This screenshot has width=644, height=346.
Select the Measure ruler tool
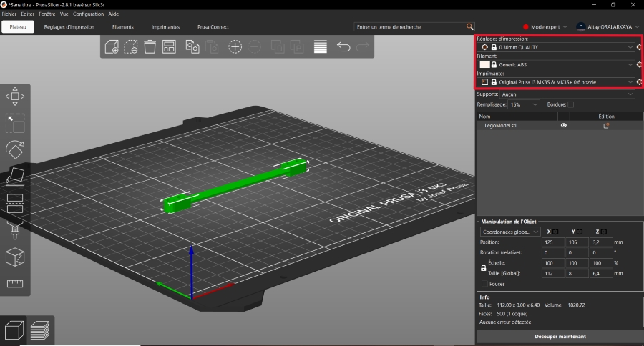point(15,284)
